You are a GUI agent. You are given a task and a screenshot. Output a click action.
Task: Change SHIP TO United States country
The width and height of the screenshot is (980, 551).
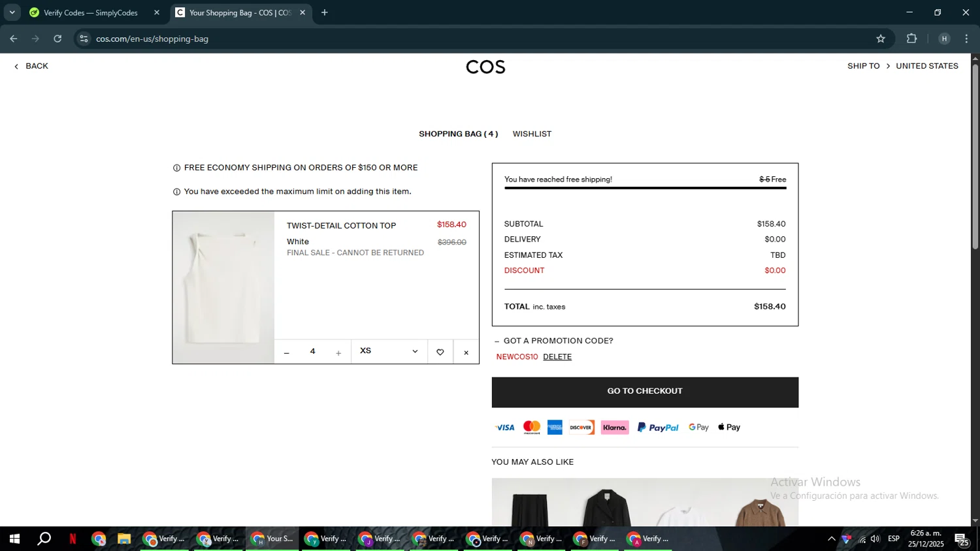[903, 66]
